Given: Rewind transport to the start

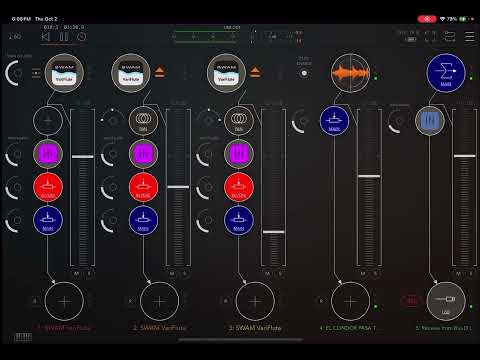Looking at the screenshot, I should (46, 37).
